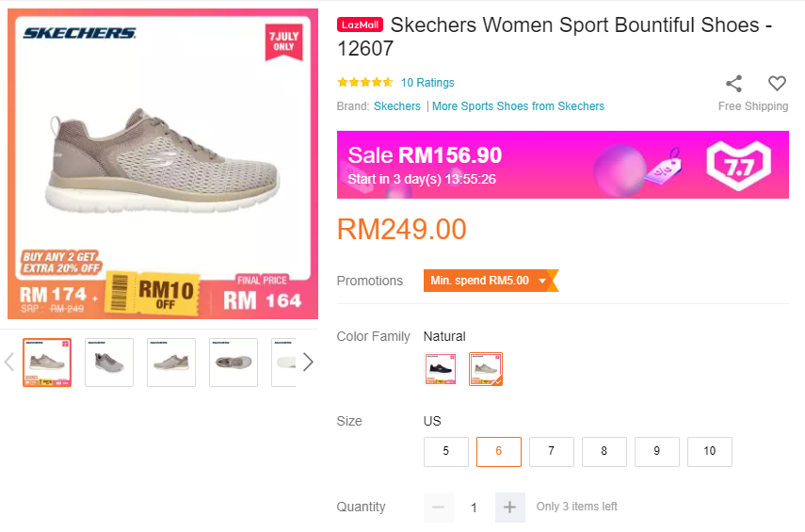Screen dimensions: 805x532
Task: Select US size 10
Action: [710, 451]
